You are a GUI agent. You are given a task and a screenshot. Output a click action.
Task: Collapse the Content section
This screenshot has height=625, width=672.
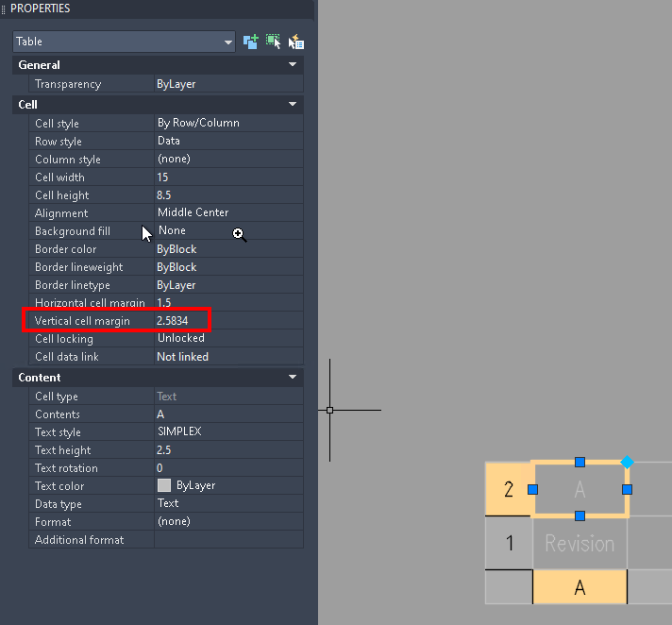click(293, 378)
